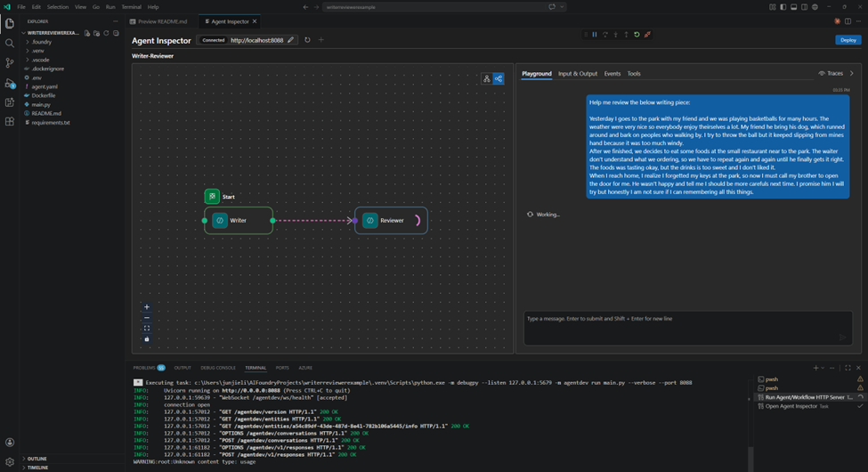The width and height of the screenshot is (868, 472).
Task: Open main.py from the explorer
Action: (x=41, y=104)
